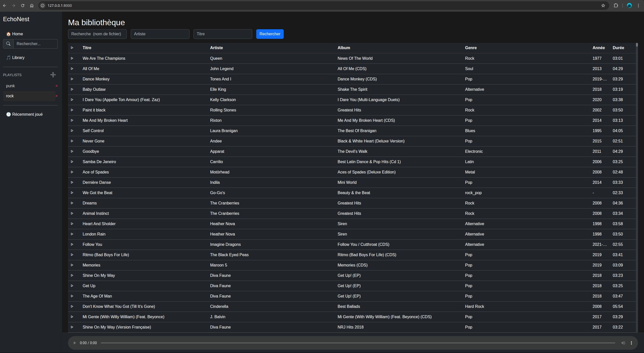The height and width of the screenshot is (353, 644).
Task: Click the Année column header
Action: click(599, 48)
